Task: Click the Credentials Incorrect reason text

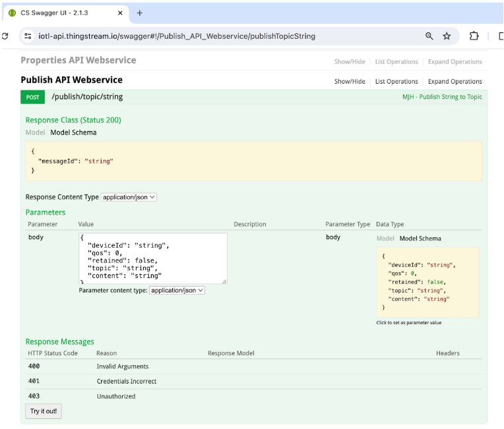Action: pos(126,381)
